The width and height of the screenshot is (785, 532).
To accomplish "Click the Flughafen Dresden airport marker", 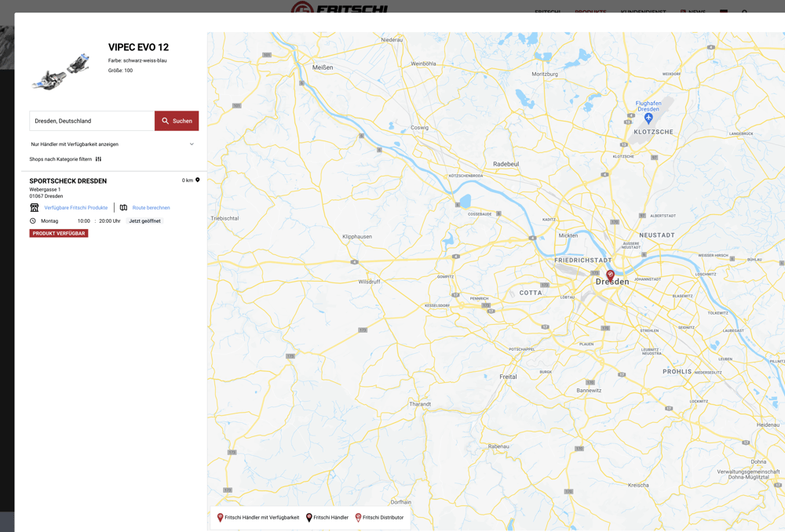I will tap(649, 118).
